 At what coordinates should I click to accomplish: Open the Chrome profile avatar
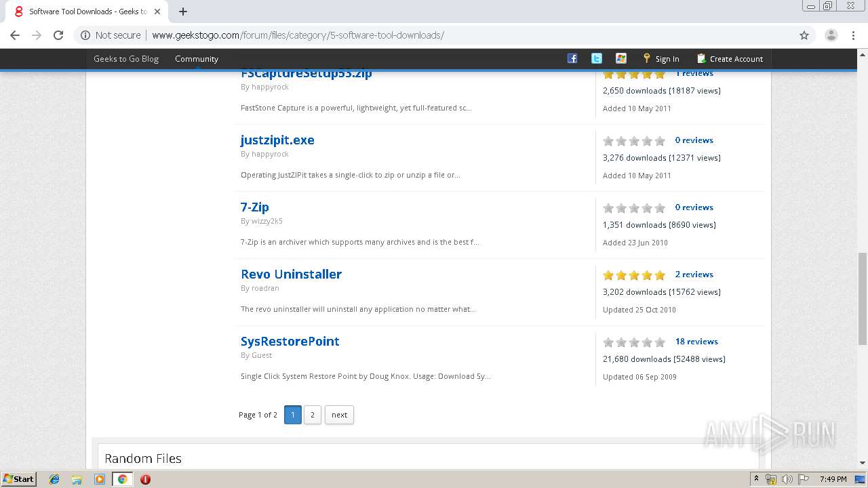831,35
